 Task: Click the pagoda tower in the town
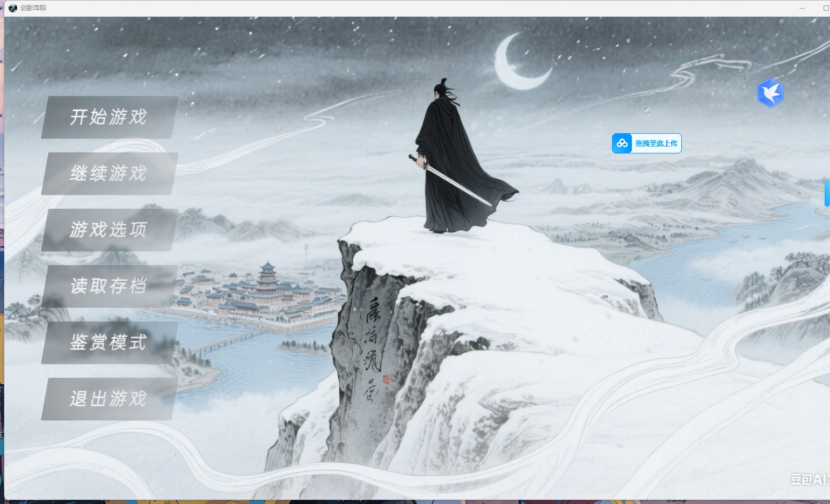point(267,276)
